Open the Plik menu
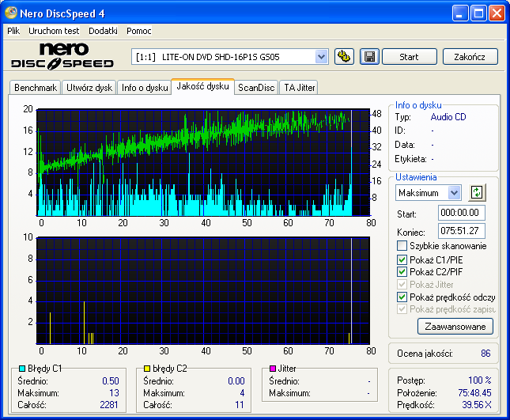The width and height of the screenshot is (510, 420). click(13, 31)
